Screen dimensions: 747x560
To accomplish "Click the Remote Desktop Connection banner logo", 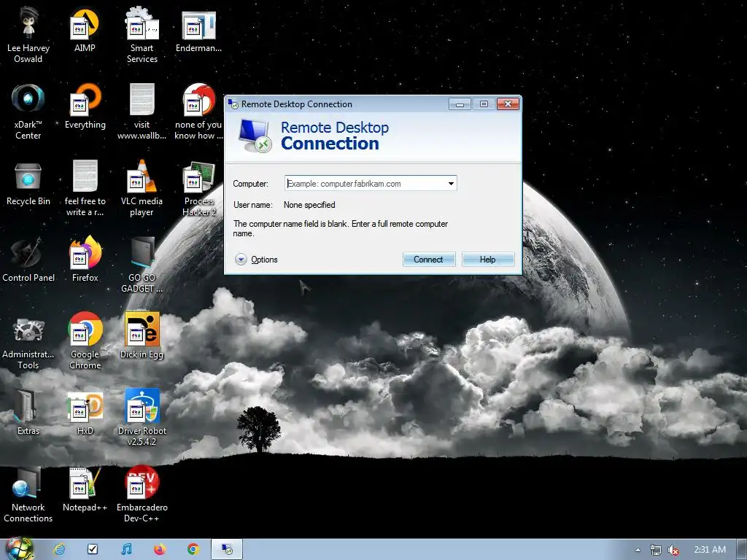I will 255,135.
